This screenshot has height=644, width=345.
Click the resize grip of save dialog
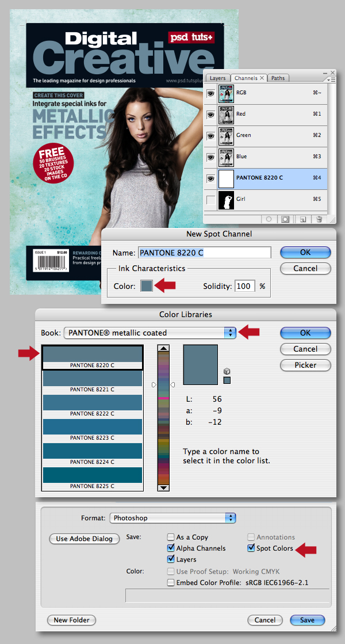(333, 628)
